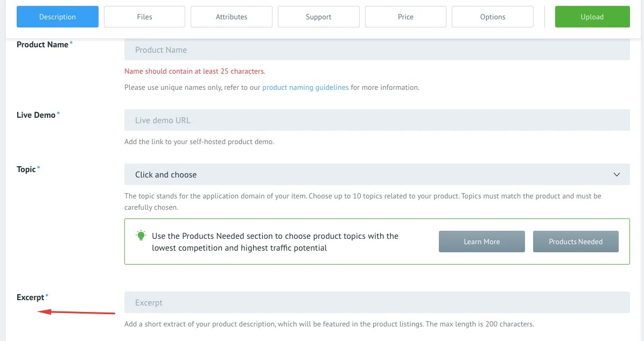Open the Options tab
Viewport: 644px width, 341px height.
(x=492, y=17)
